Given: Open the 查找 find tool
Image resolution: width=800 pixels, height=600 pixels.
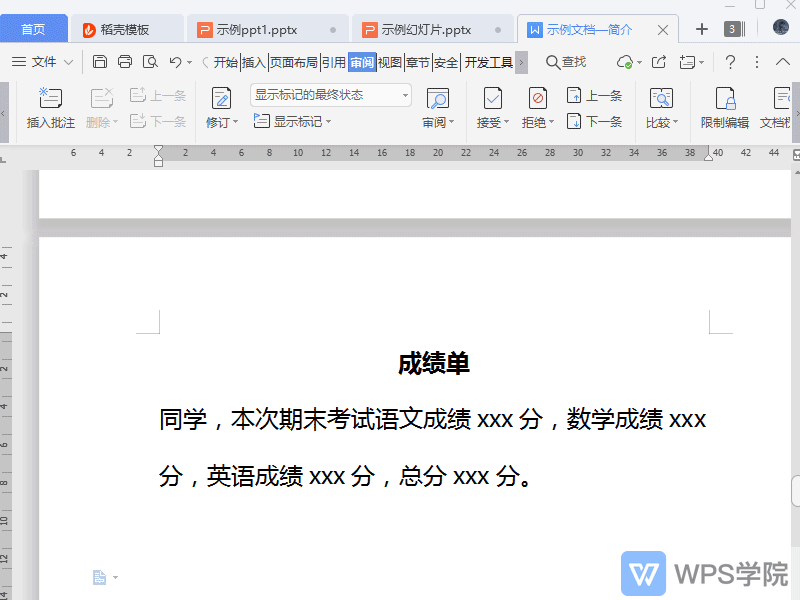Looking at the screenshot, I should (x=566, y=61).
